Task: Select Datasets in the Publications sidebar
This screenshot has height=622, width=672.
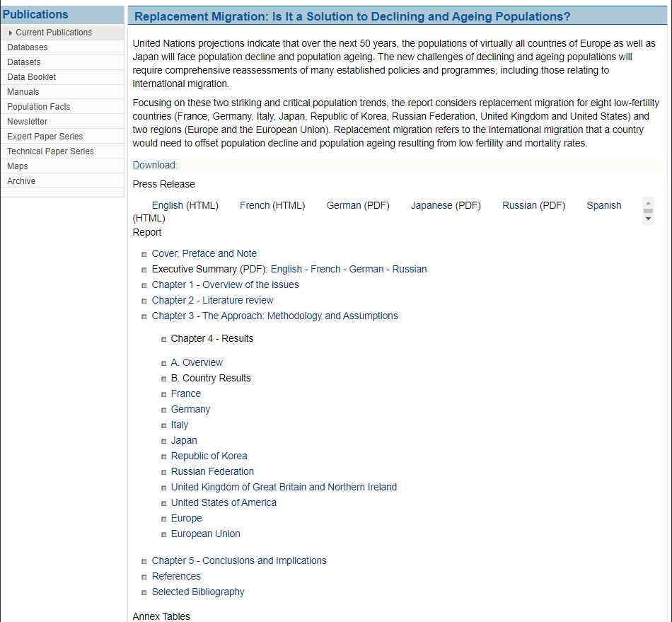Action: pyautogui.click(x=24, y=62)
